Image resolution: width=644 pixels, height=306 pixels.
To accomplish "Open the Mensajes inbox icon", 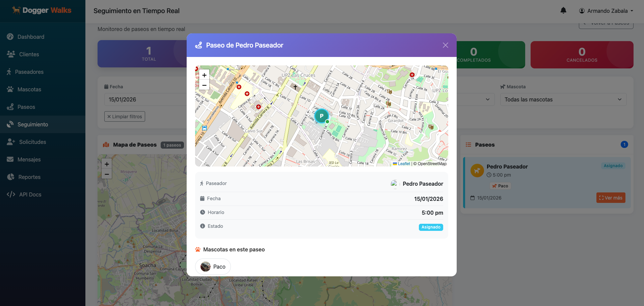I will (x=11, y=159).
